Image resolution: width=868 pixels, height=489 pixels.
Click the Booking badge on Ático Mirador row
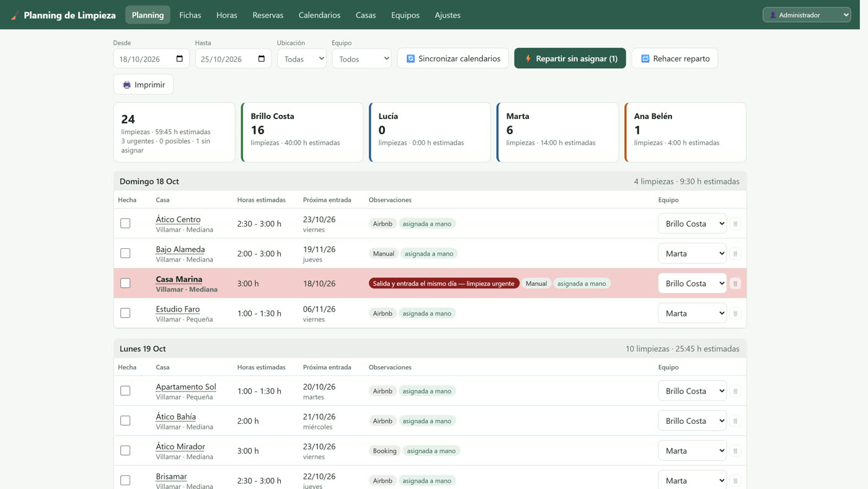click(x=384, y=451)
